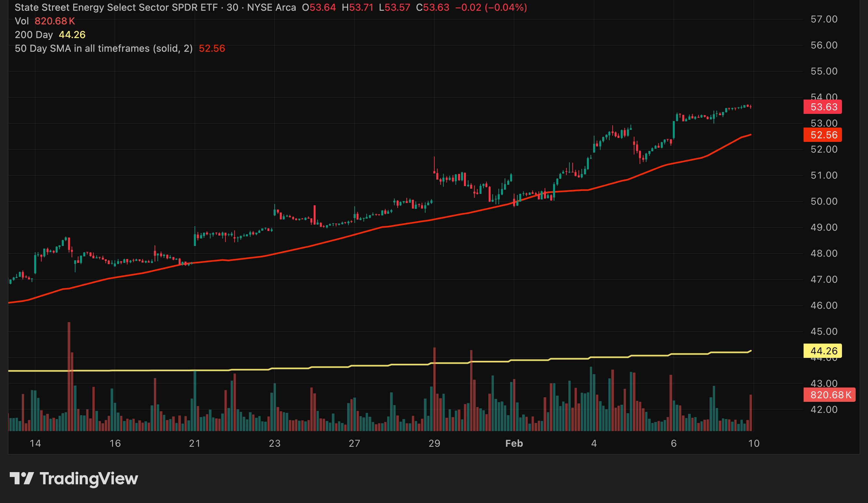Select the Vol indicator legend label
The image size is (868, 503).
(x=22, y=21)
